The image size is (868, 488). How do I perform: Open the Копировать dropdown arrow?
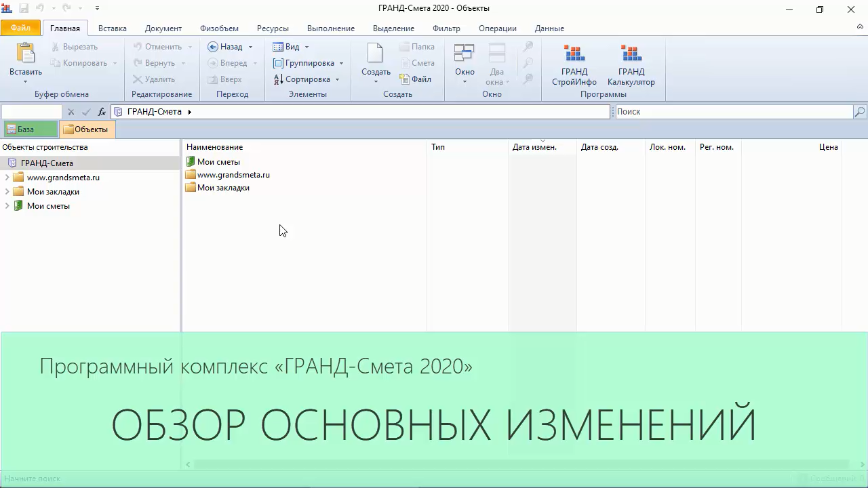click(115, 63)
